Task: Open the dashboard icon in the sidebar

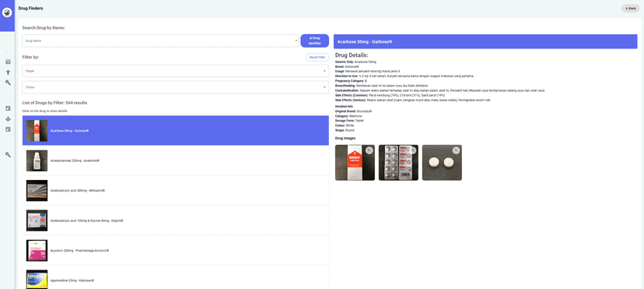Action: coord(8,62)
